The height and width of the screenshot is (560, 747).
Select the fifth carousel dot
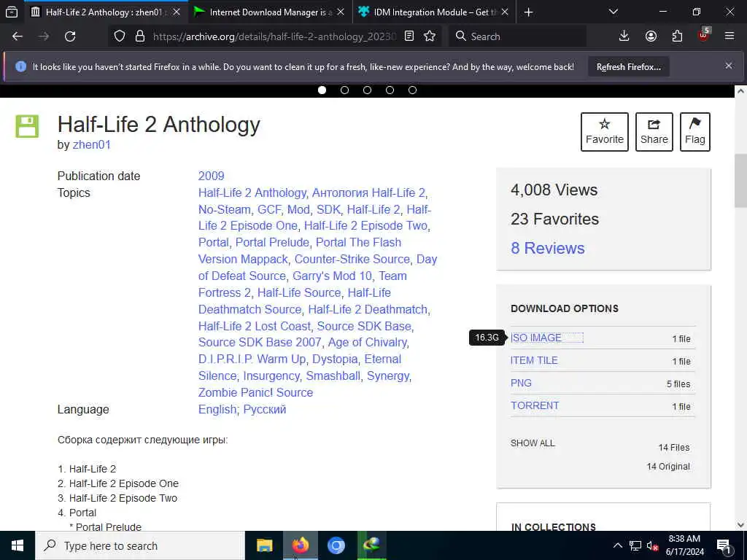(413, 90)
